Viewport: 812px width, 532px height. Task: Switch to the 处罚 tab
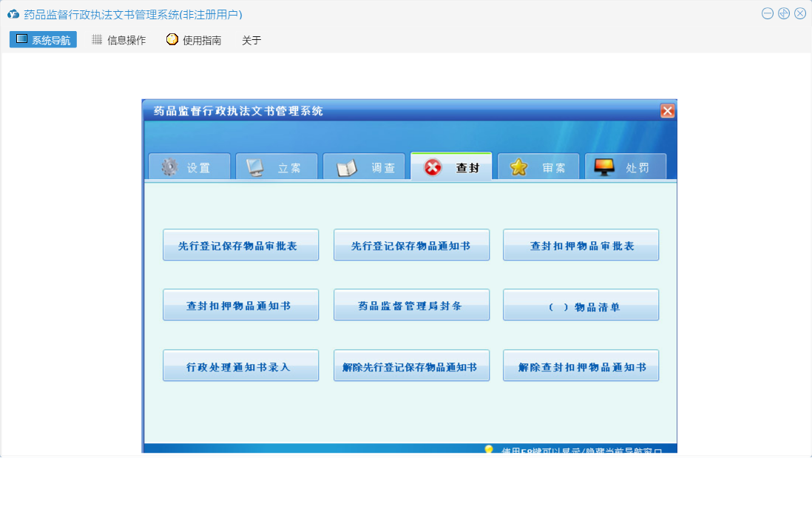(x=626, y=166)
